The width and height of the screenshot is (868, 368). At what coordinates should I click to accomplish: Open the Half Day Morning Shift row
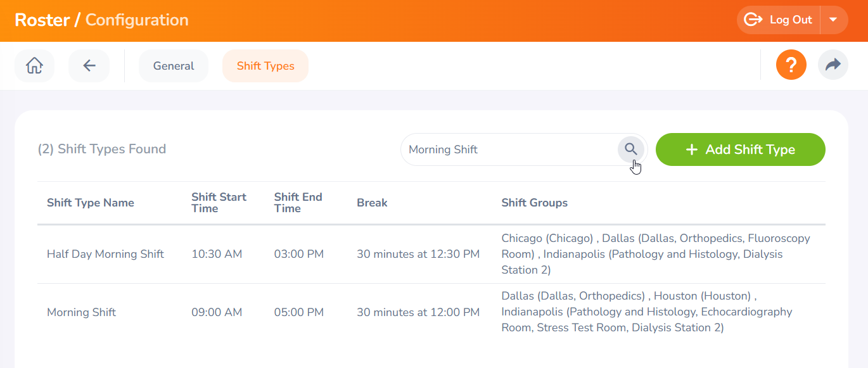pyautogui.click(x=105, y=254)
